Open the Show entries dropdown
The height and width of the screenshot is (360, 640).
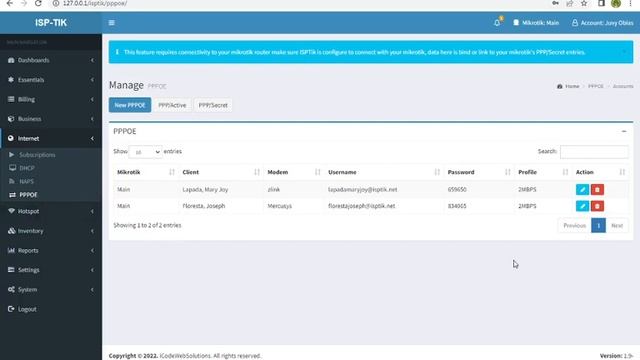[145, 152]
